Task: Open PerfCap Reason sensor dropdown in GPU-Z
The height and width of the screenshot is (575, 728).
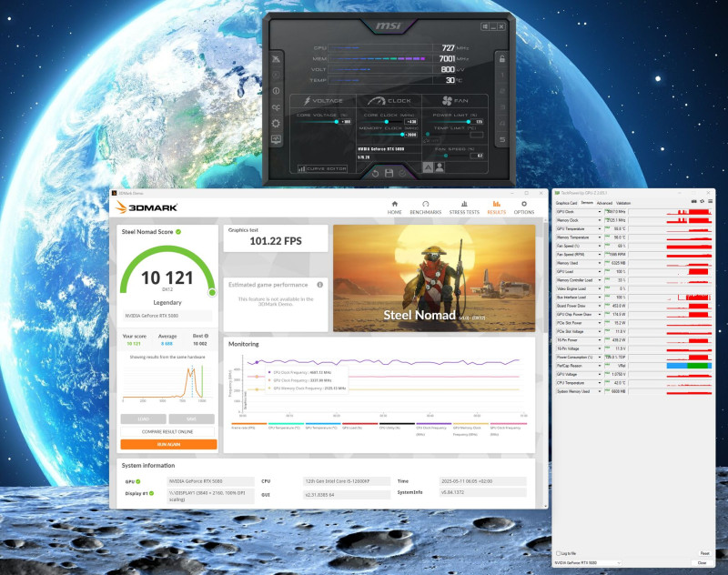Action: [599, 366]
